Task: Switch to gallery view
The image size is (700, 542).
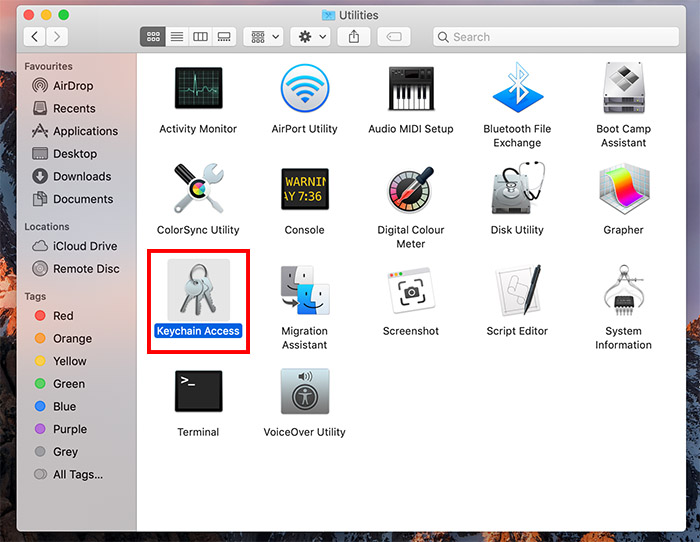Action: point(224,37)
